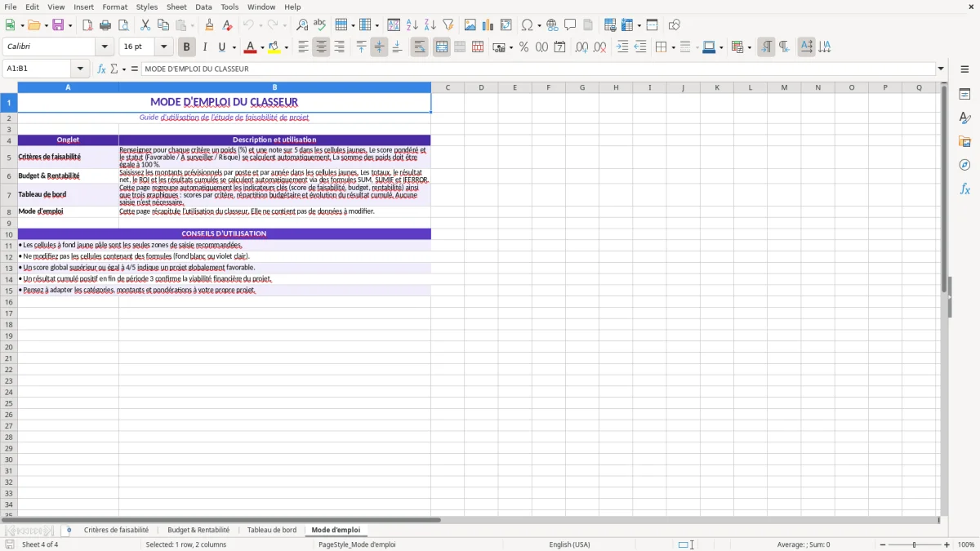Format as date icon
The image size is (980, 551).
(x=559, y=47)
